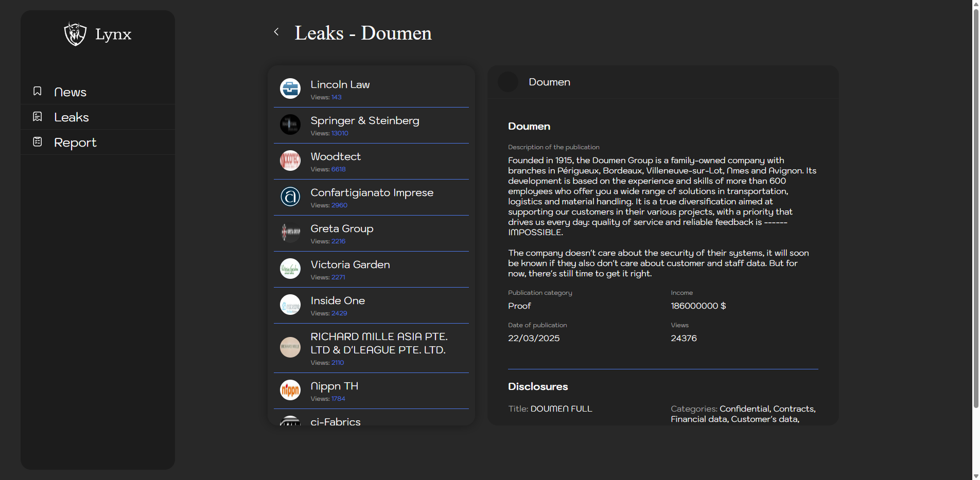Image resolution: width=980 pixels, height=480 pixels.
Task: Click the Report sidebar icon
Action: pos(38,141)
